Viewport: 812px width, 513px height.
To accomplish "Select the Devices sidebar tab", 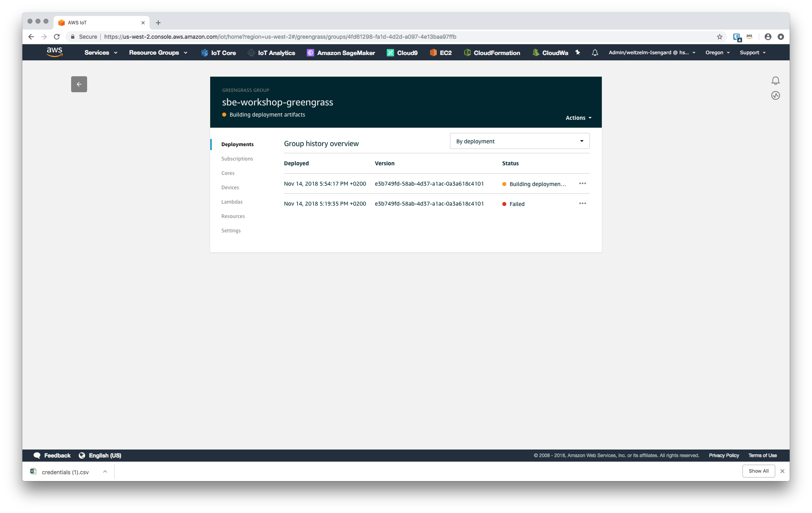I will (230, 188).
